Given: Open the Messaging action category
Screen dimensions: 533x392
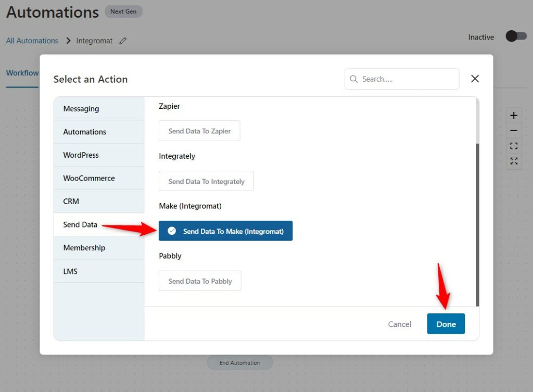Looking at the screenshot, I should tap(99, 108).
